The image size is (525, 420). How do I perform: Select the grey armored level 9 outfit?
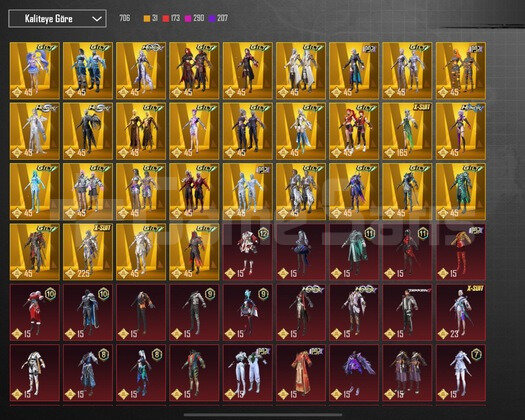194,312
